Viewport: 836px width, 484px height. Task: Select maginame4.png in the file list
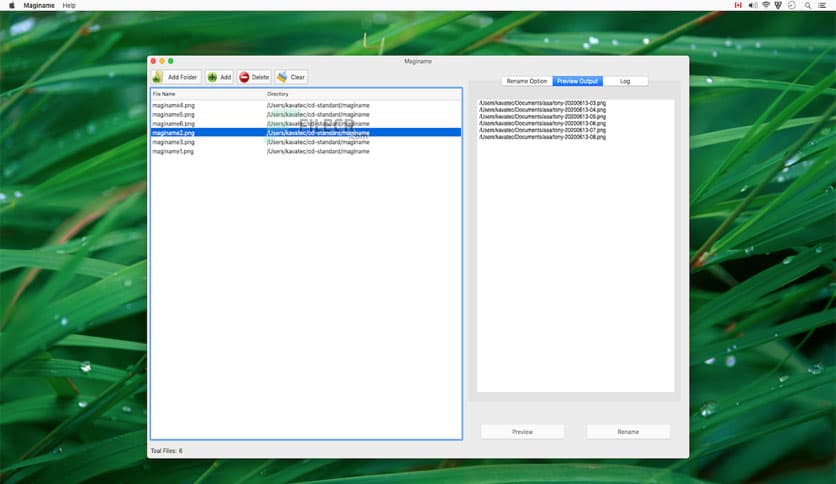173,105
